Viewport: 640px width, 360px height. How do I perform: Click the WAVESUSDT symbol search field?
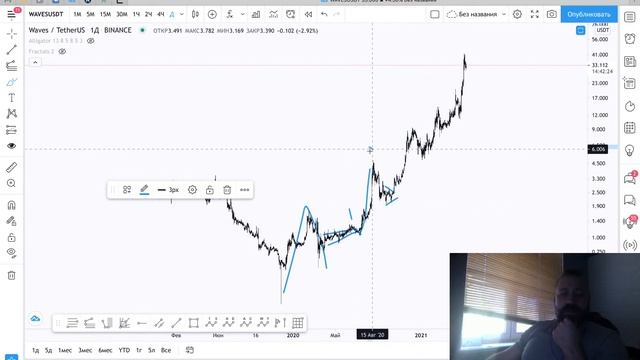coord(46,14)
